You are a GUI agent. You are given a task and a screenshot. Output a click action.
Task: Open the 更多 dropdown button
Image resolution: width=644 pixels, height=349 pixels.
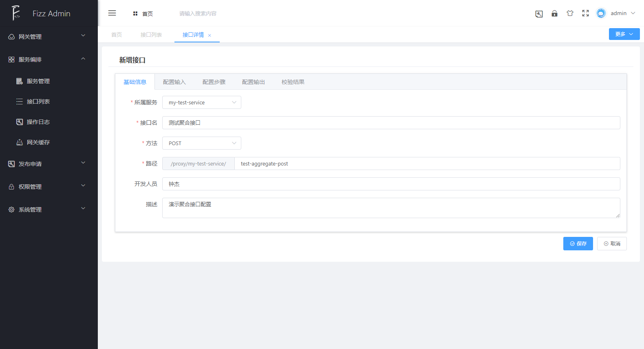624,34
